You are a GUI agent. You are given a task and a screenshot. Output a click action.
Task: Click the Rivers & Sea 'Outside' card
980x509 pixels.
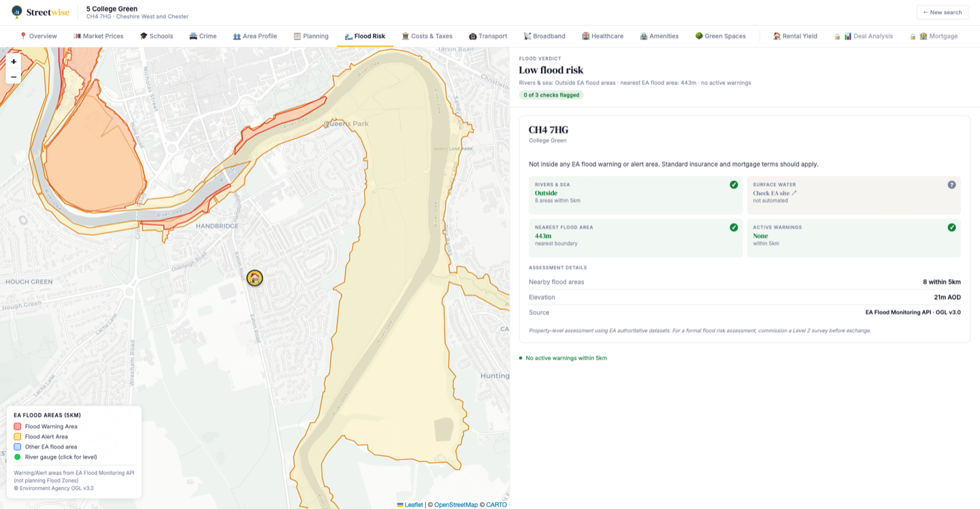click(636, 195)
